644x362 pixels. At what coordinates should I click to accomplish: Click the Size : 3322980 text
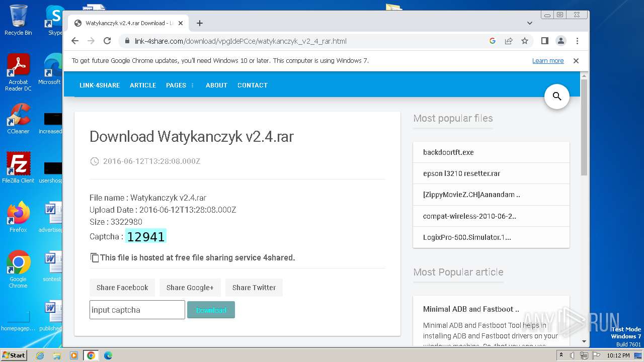[x=116, y=222]
